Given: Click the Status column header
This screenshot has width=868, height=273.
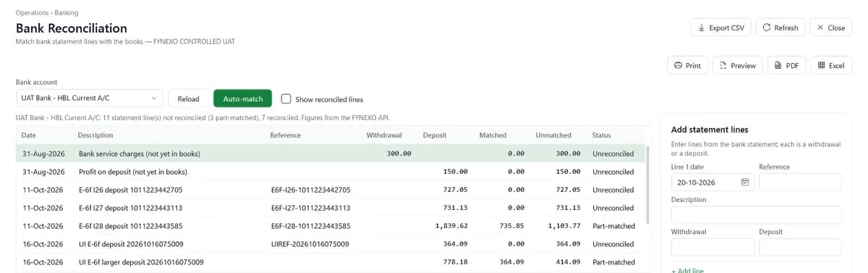Looking at the screenshot, I should click(x=602, y=135).
